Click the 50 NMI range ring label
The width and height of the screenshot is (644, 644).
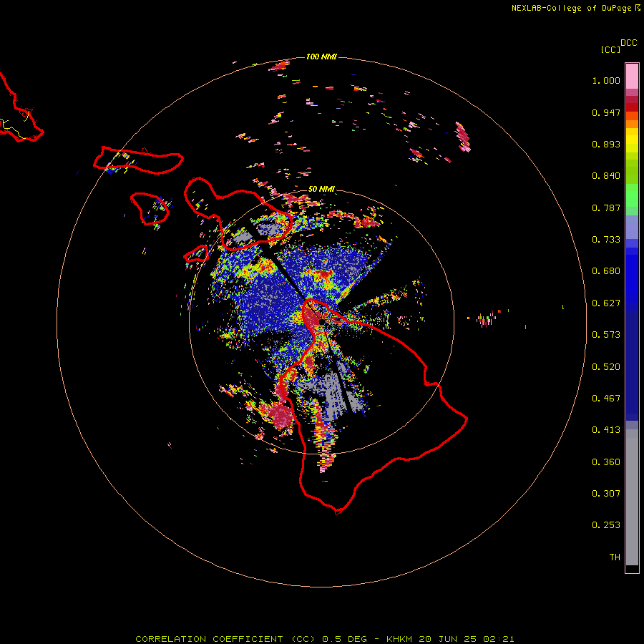pyautogui.click(x=321, y=189)
